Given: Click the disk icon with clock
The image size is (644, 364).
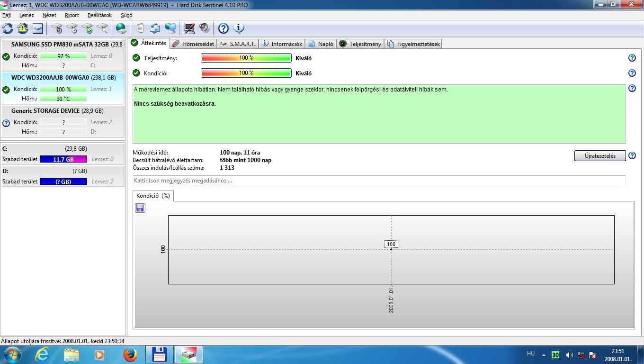Looking at the screenshot, I should (72, 28).
